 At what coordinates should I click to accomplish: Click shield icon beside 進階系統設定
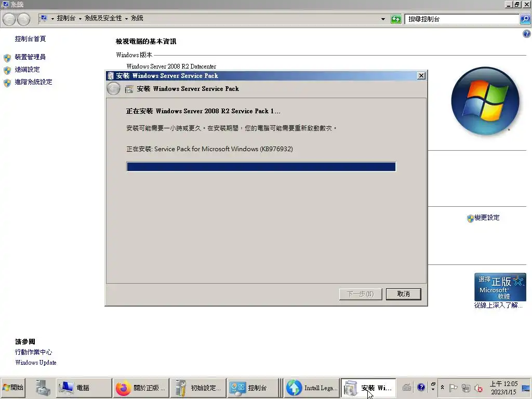click(x=7, y=83)
